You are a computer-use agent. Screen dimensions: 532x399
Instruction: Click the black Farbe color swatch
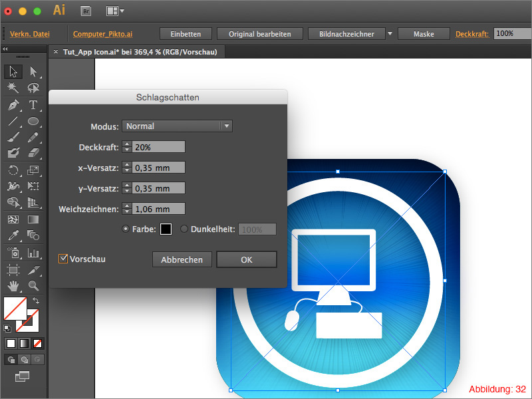coord(166,229)
